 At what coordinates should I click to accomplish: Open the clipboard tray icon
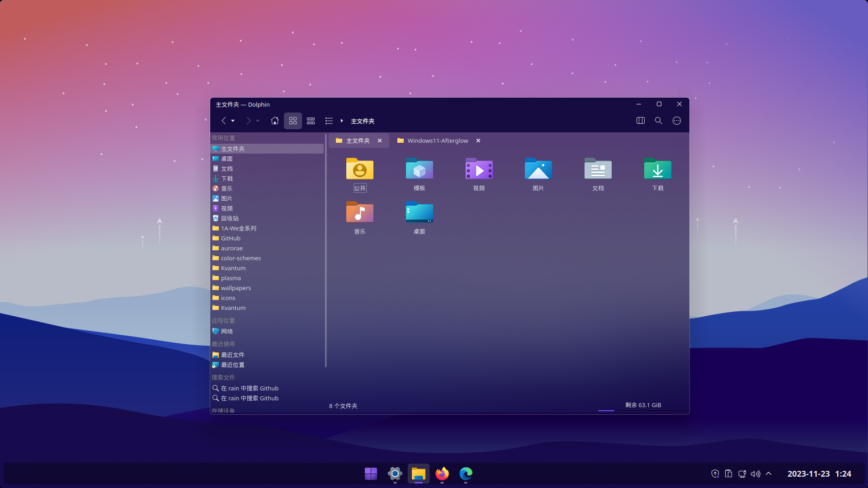728,474
